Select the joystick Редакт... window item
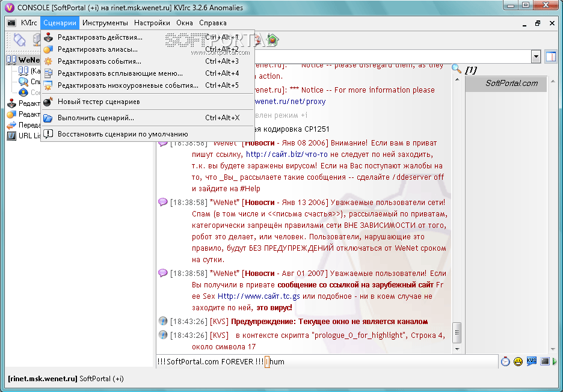 (23, 103)
